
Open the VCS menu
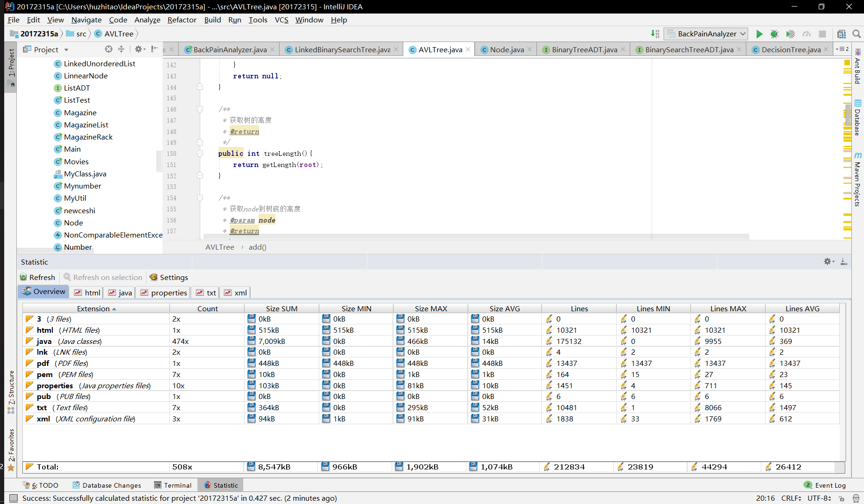click(x=281, y=20)
